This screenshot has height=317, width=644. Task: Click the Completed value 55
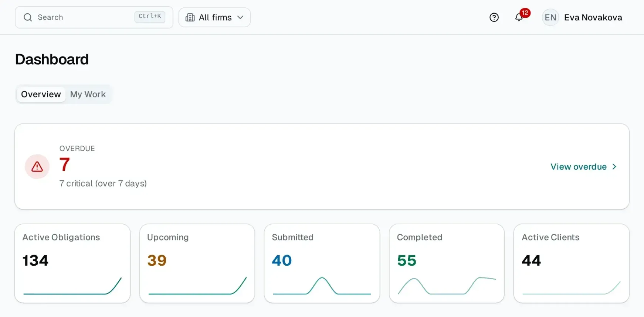(407, 260)
